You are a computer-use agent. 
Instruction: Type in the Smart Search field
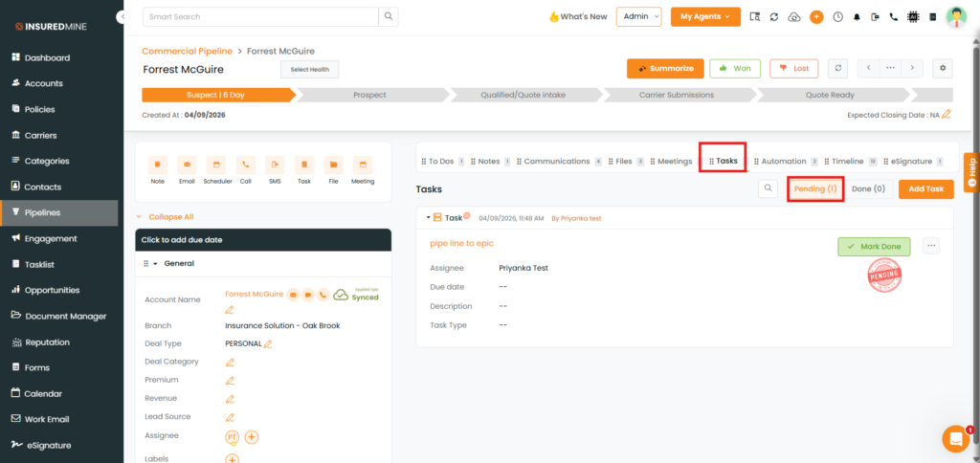coord(260,16)
